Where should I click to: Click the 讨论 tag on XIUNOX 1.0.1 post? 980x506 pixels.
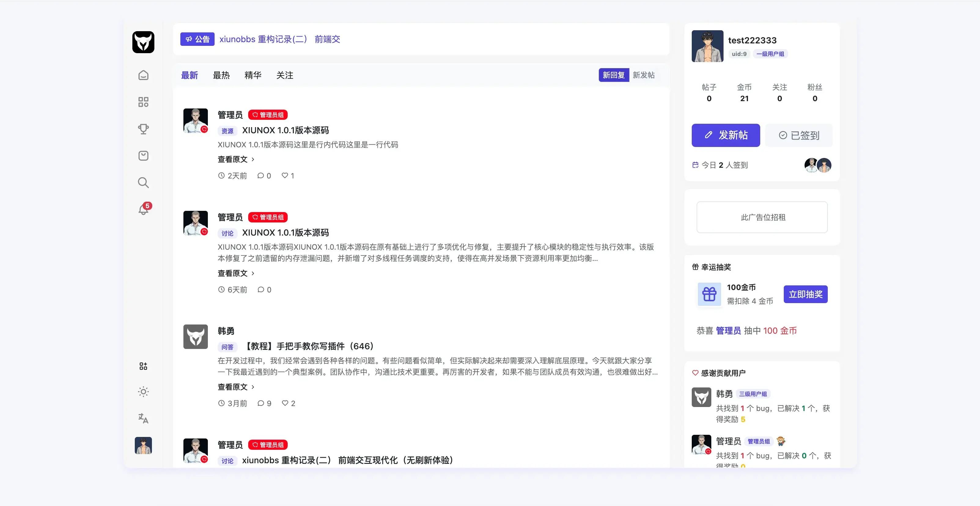[227, 233]
